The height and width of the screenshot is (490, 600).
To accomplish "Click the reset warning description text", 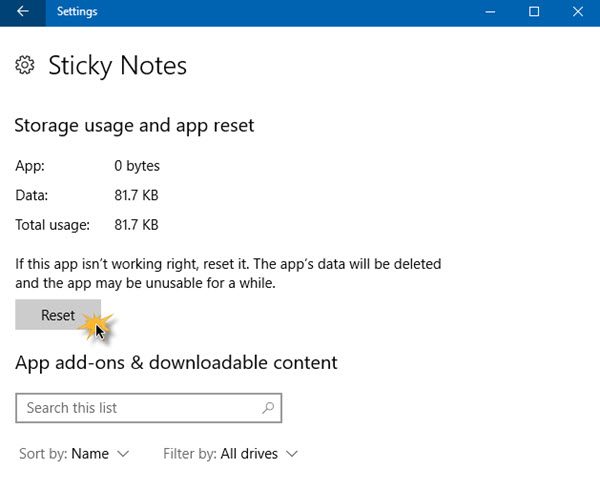I will tap(228, 274).
